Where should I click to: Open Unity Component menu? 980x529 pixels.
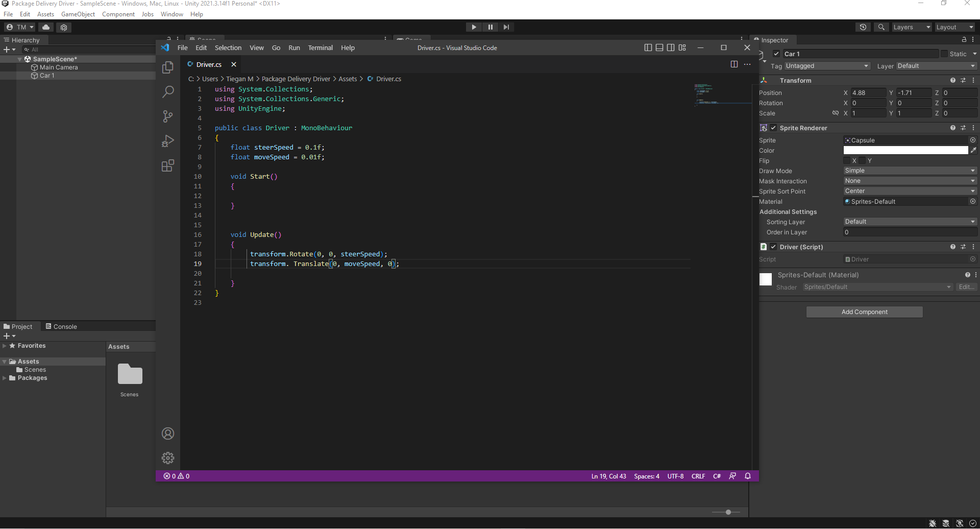(x=118, y=14)
